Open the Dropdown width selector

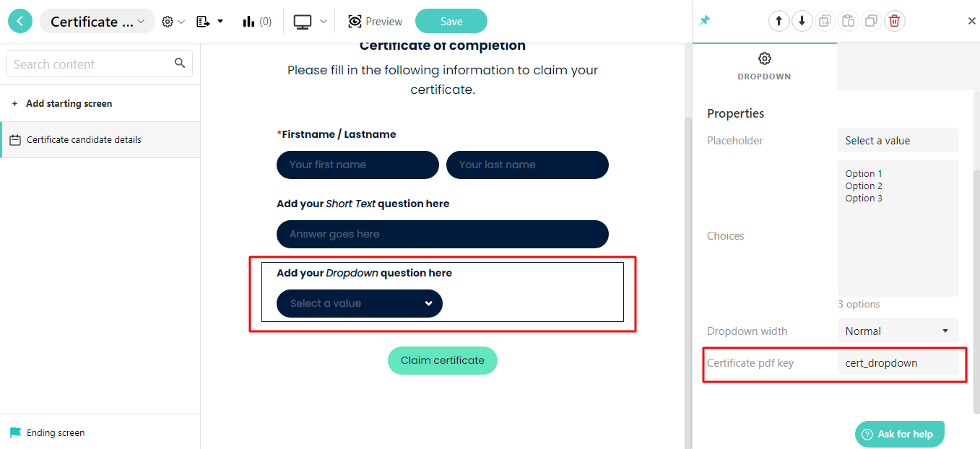898,331
